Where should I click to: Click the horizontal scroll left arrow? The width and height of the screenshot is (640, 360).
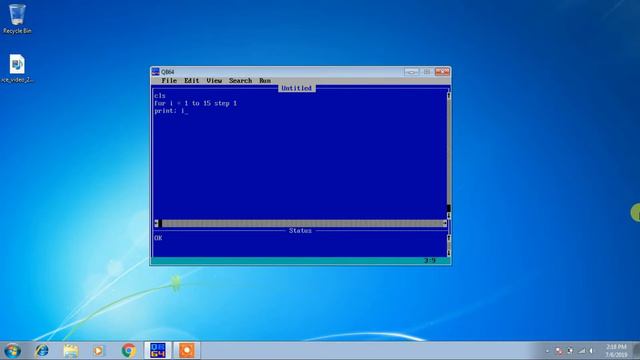coord(156,223)
